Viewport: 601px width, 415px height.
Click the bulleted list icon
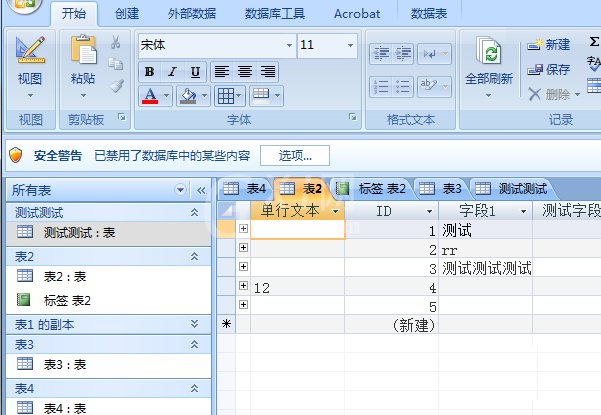click(x=403, y=87)
